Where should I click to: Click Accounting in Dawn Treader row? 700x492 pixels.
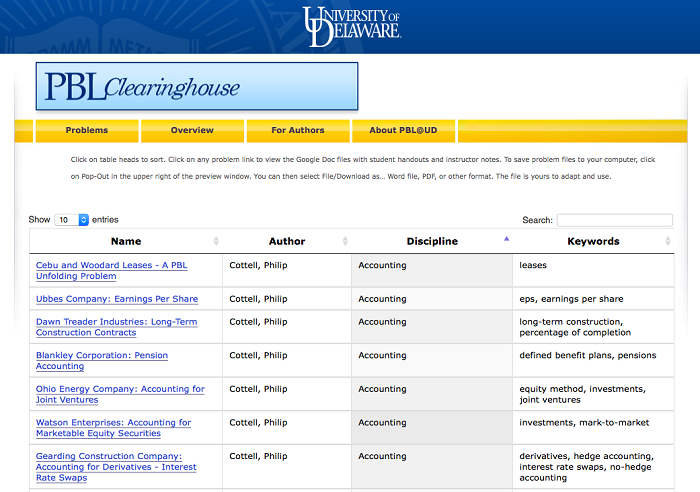pos(382,321)
